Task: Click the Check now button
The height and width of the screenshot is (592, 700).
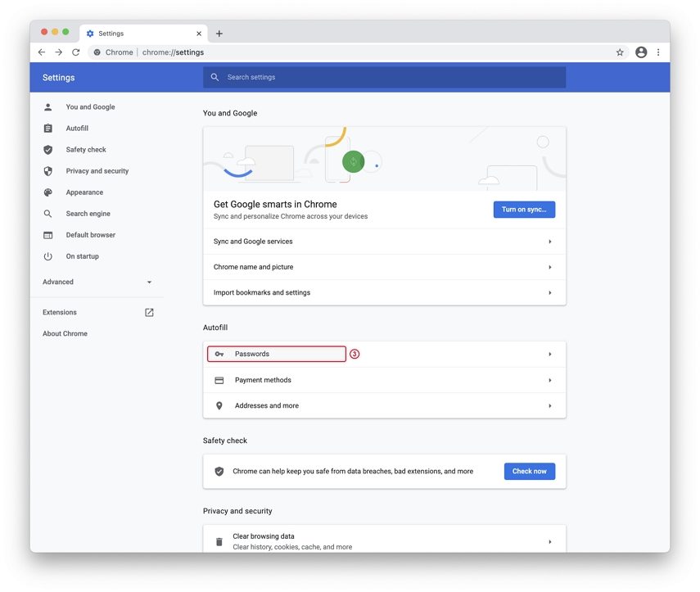Action: (530, 471)
